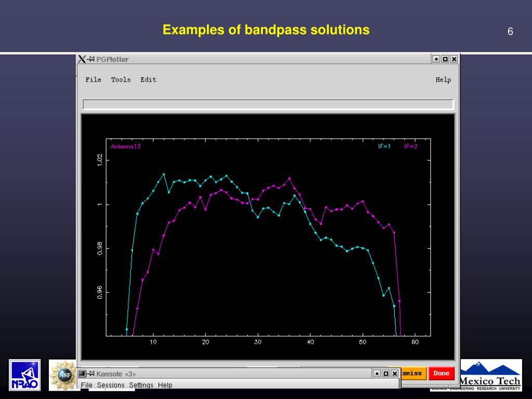Click the Konsole <3> window title text
The image size is (532, 399).
(x=116, y=374)
